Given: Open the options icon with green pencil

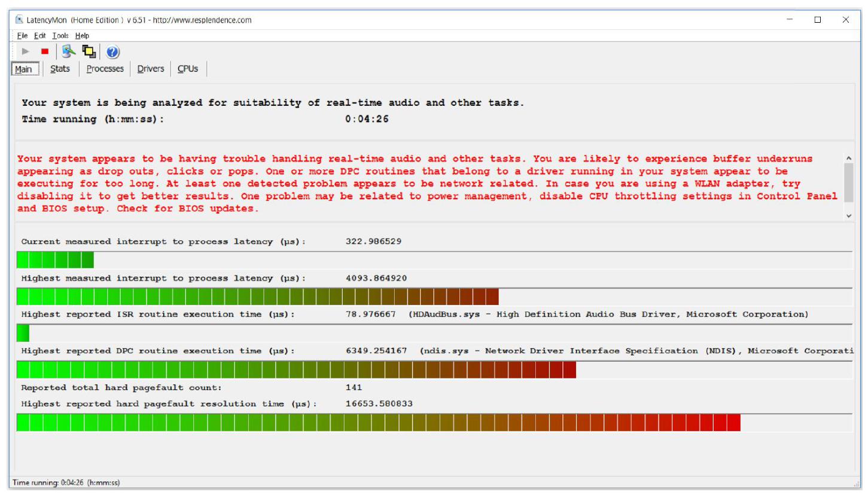Looking at the screenshot, I should pyautogui.click(x=67, y=52).
